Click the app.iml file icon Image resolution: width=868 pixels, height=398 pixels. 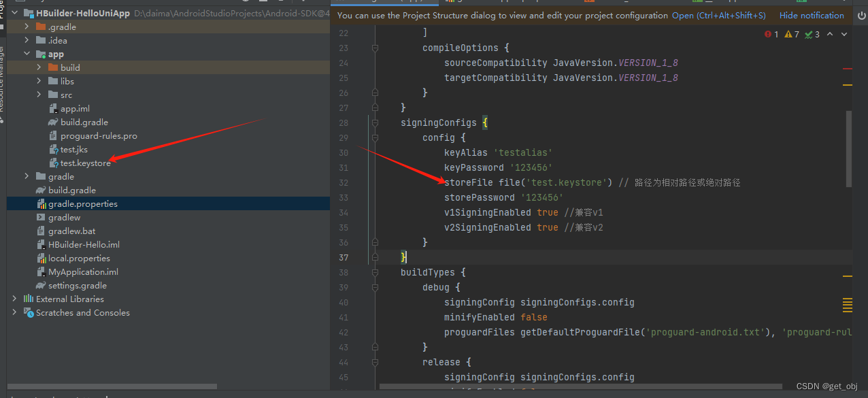(x=54, y=109)
